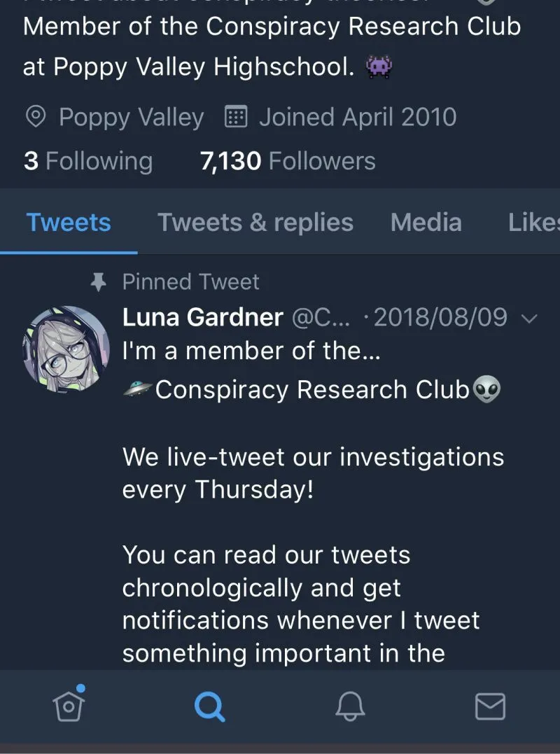
Task: Switch to Tweets & replies tab
Action: click(x=255, y=223)
